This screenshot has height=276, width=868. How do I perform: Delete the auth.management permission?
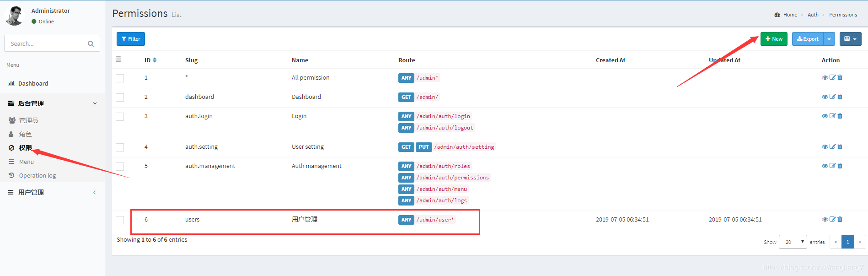pyautogui.click(x=840, y=166)
